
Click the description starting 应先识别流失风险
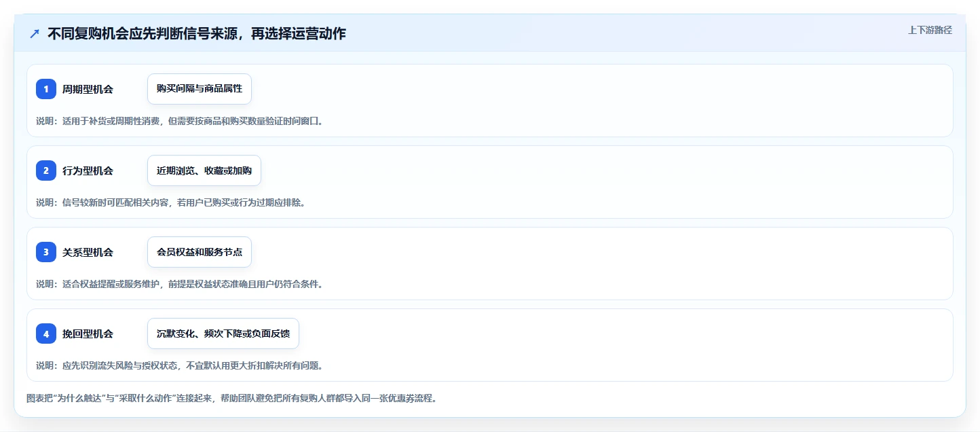pyautogui.click(x=180, y=365)
